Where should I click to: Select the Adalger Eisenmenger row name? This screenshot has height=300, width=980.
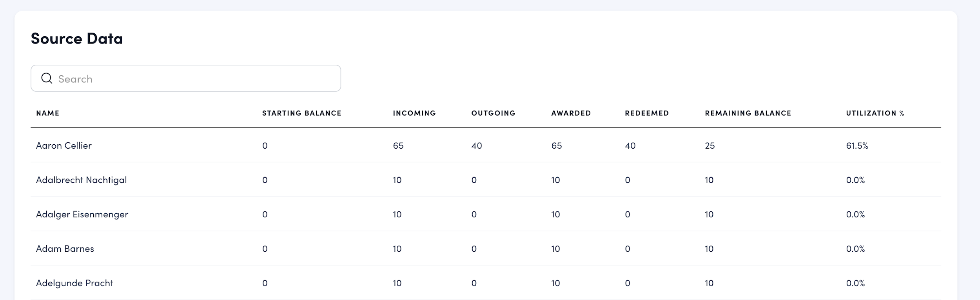tap(82, 214)
